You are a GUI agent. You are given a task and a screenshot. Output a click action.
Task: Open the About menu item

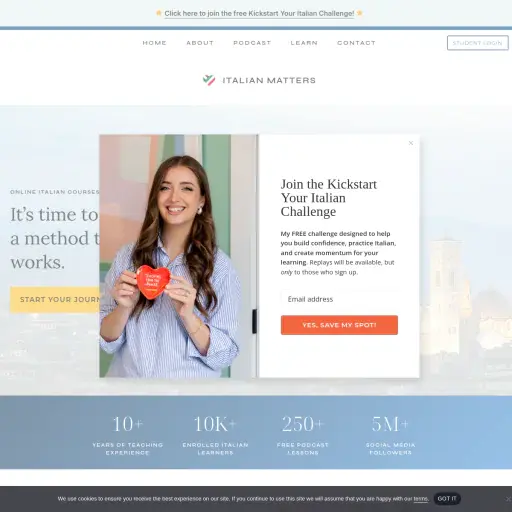click(x=200, y=43)
